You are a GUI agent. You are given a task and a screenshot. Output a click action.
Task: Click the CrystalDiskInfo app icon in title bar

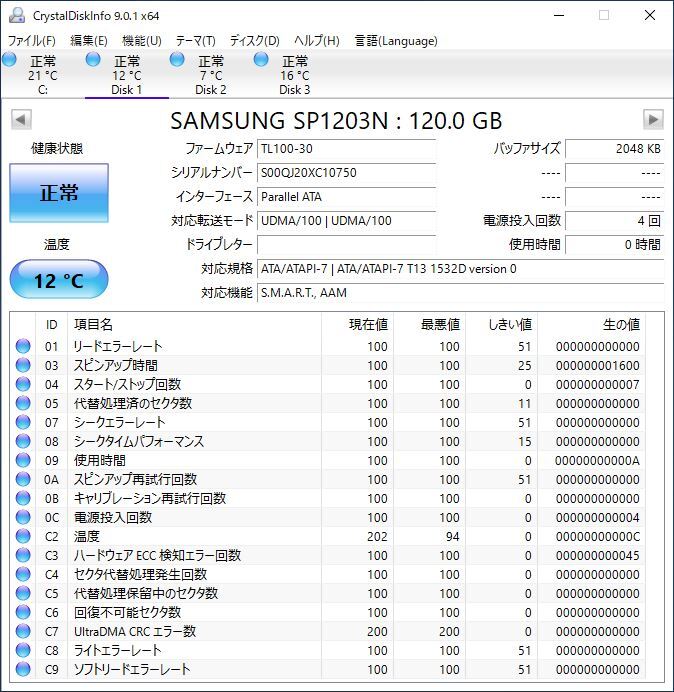point(17,15)
